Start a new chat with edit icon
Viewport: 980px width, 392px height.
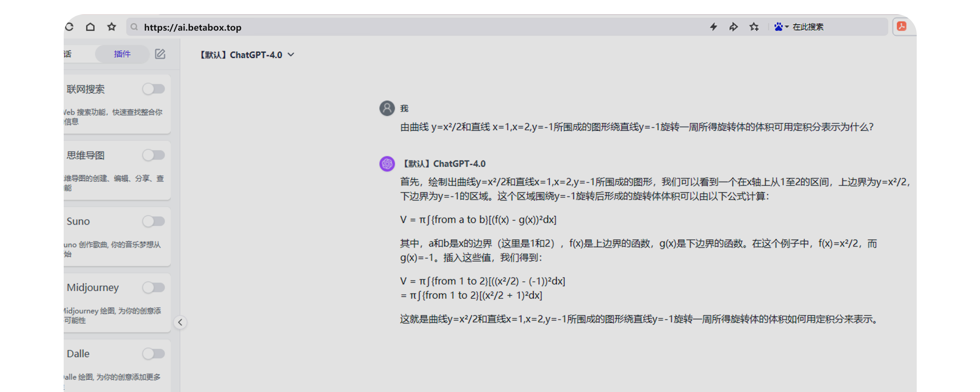pyautogui.click(x=160, y=54)
